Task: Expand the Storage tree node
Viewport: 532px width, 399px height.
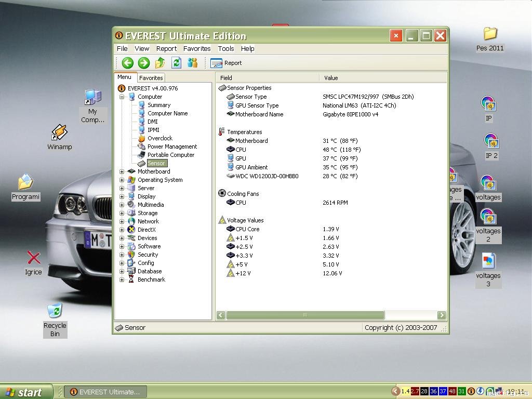Action: click(x=122, y=213)
